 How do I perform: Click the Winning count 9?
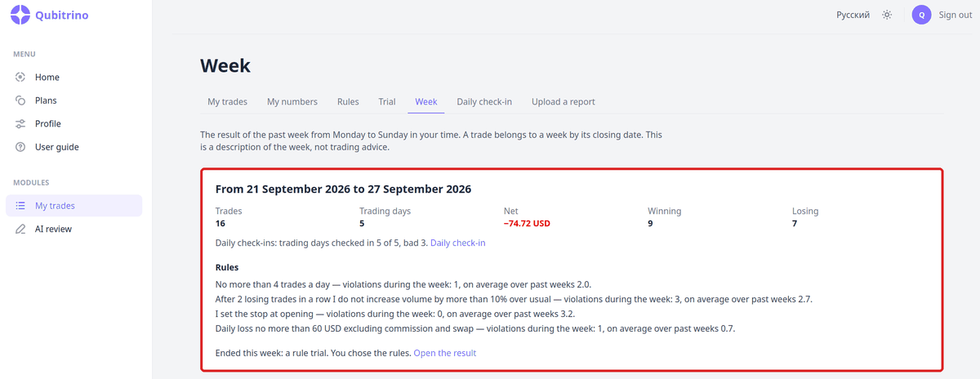click(x=651, y=223)
